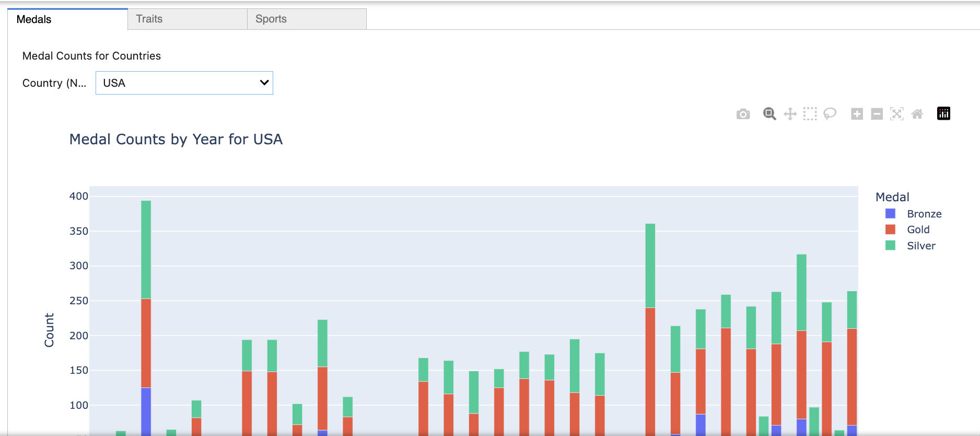Click the chart title Medal Counts by Year
The image size is (980, 436).
point(176,140)
